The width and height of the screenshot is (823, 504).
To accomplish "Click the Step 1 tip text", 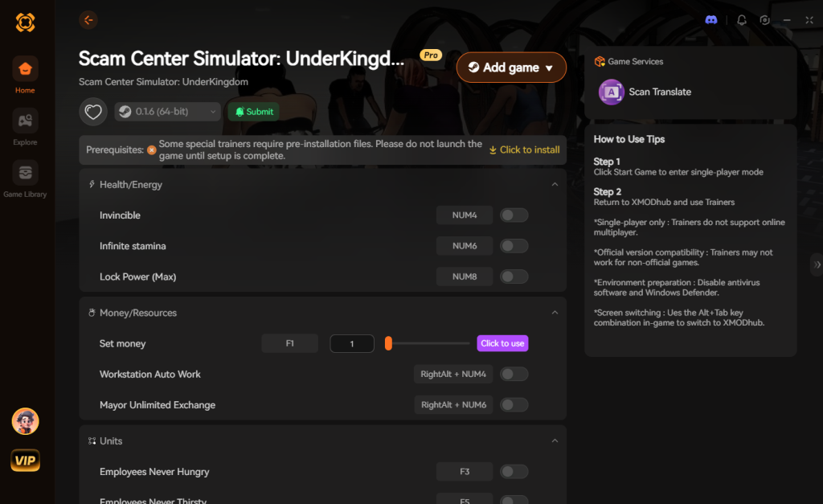I will [x=678, y=172].
